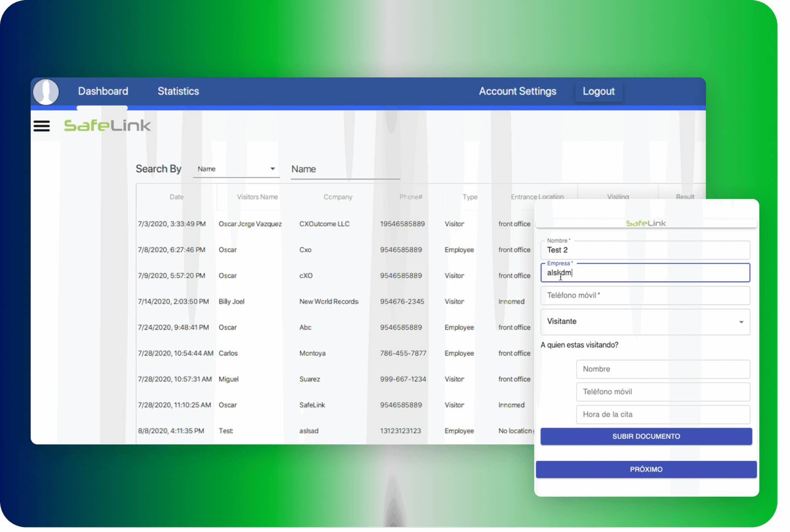The width and height of the screenshot is (790, 532).
Task: Click the Date column header
Action: pos(176,197)
